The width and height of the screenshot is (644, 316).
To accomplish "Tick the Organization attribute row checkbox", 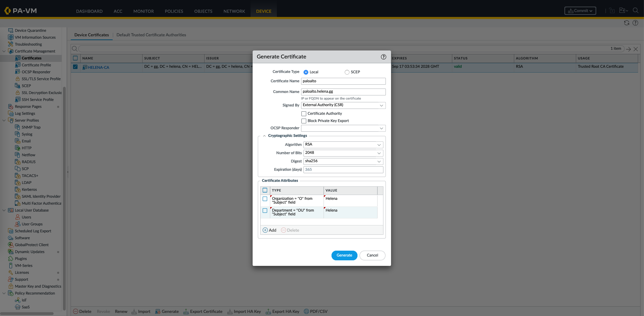I will coord(265,199).
